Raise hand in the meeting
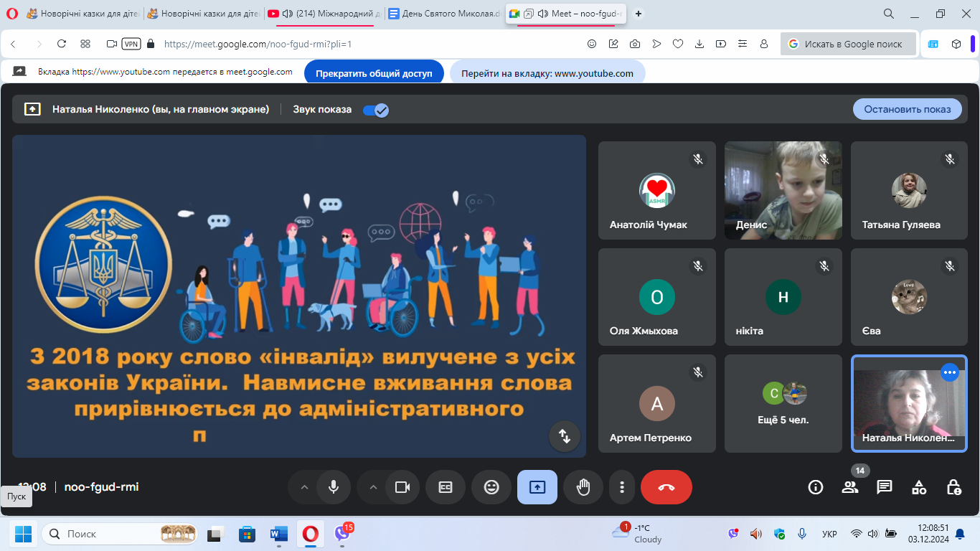This screenshot has height=551, width=980. 583,487
